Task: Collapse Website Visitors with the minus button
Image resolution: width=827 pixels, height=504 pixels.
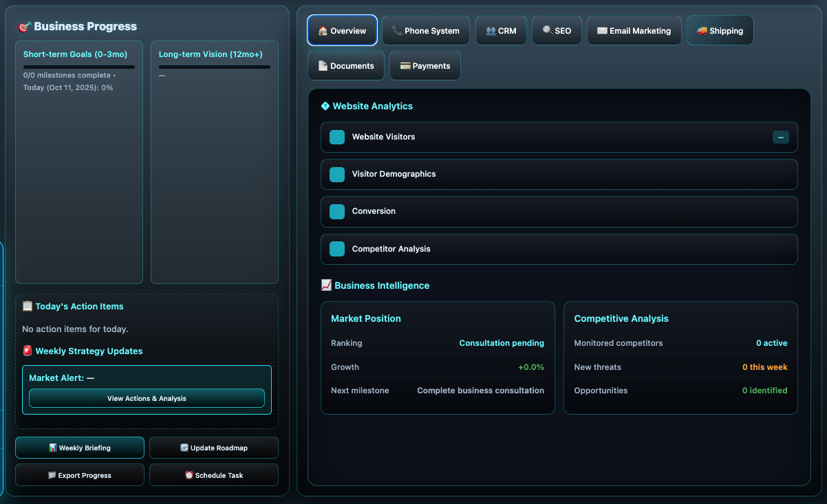Action: pyautogui.click(x=780, y=138)
